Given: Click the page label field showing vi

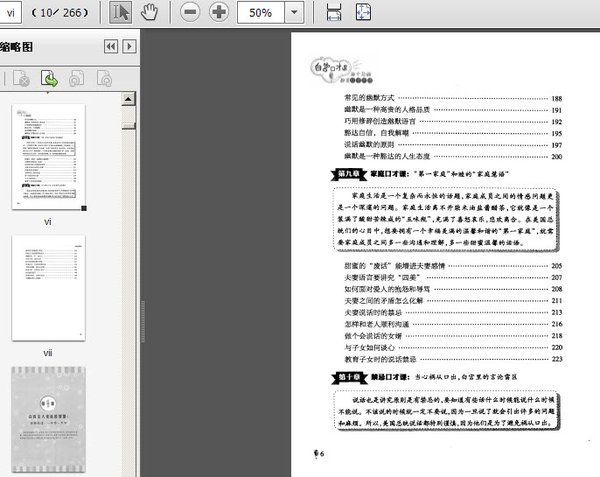Looking at the screenshot, I should (x=10, y=12).
